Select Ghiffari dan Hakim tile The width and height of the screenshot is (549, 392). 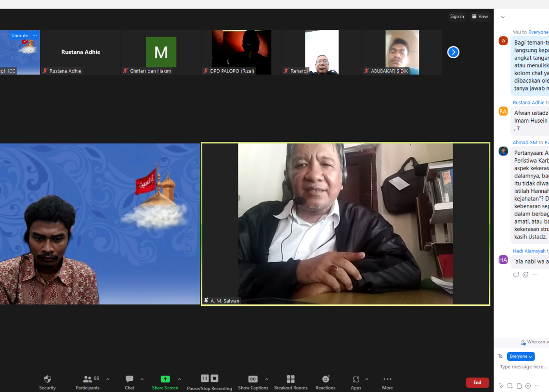161,52
